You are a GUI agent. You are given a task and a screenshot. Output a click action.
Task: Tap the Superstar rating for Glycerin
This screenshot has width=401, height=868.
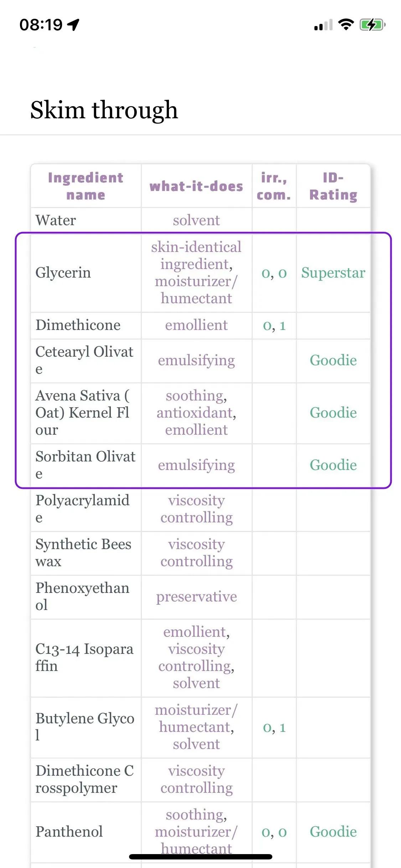point(333,273)
